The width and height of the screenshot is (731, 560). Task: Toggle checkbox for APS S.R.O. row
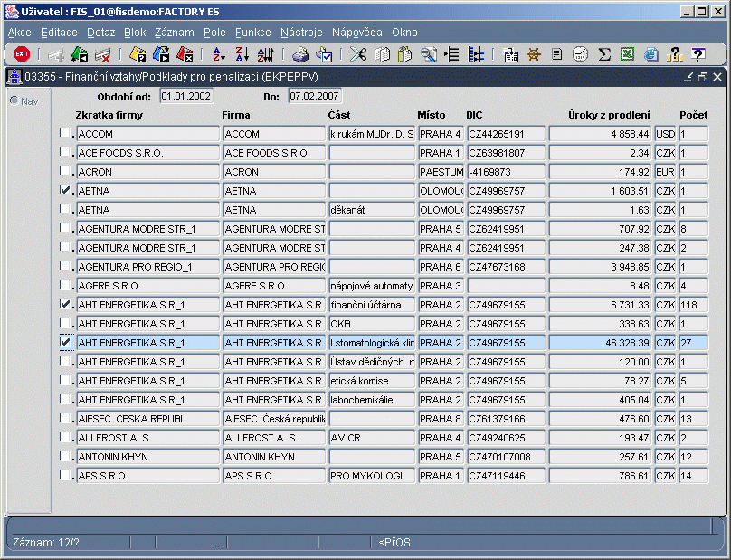pyautogui.click(x=64, y=476)
